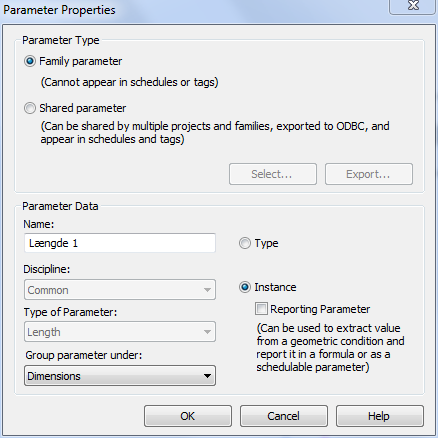Click the Select... shared parameter button
This screenshot has width=438, height=438.
(x=273, y=174)
